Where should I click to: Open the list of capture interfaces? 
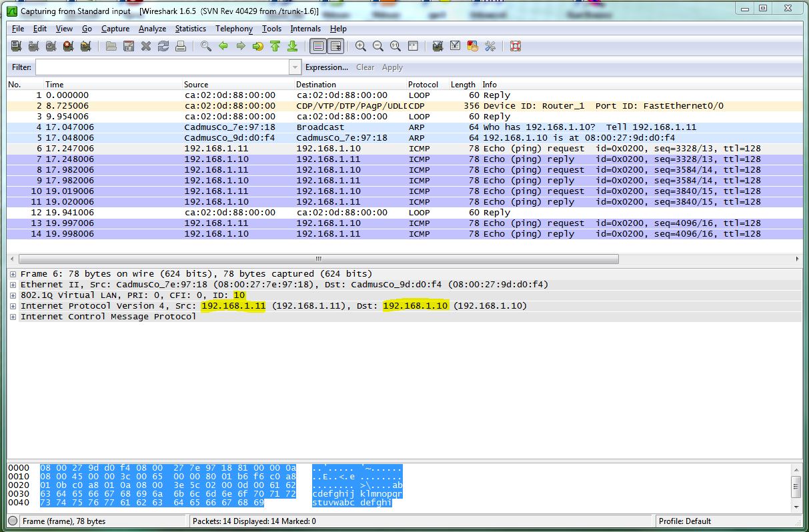tap(17, 46)
